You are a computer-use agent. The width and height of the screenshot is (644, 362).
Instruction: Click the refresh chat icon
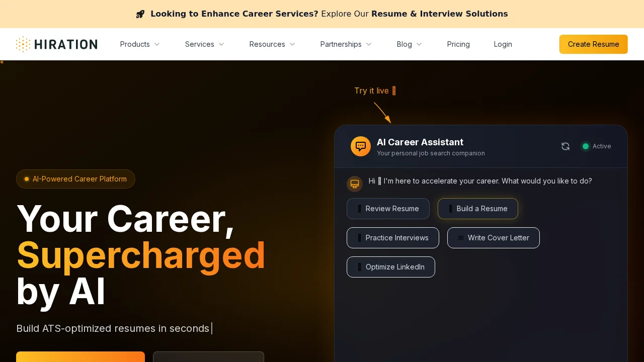pyautogui.click(x=566, y=146)
